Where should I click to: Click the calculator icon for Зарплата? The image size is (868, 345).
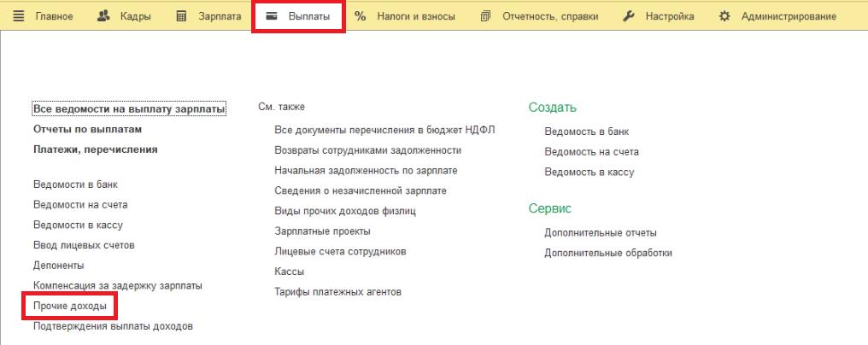(x=181, y=17)
